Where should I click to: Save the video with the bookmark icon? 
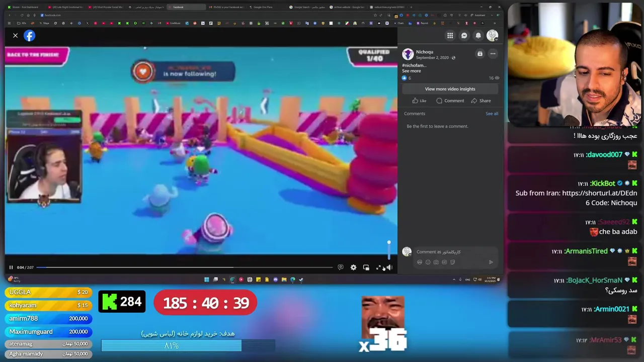pos(479,54)
